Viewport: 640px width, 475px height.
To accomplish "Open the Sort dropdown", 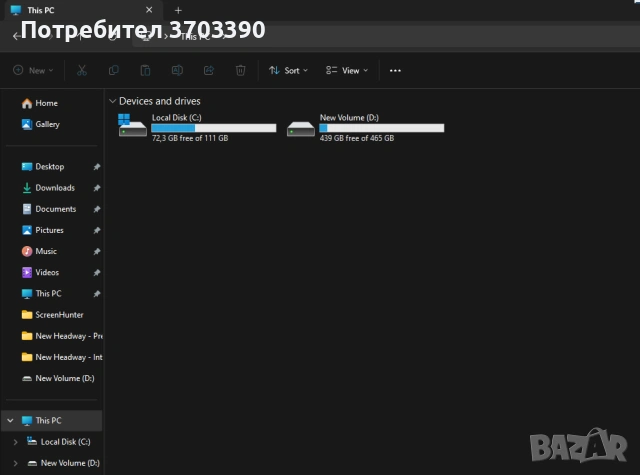I will click(x=289, y=71).
